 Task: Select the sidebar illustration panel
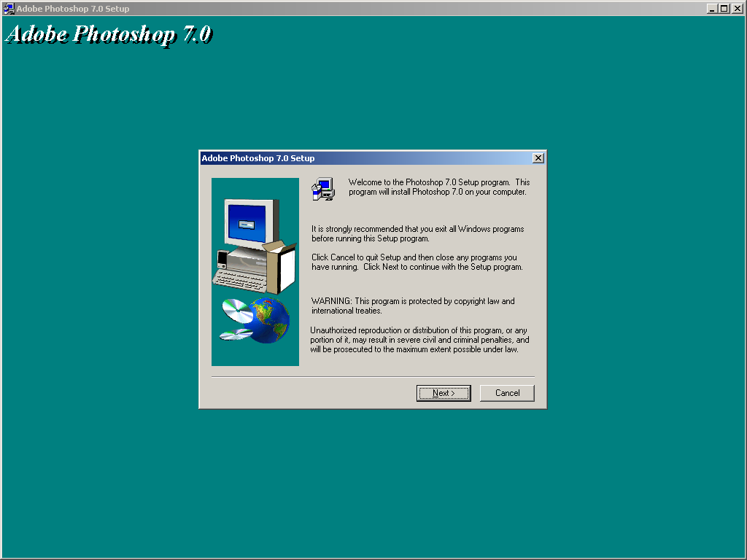click(255, 271)
